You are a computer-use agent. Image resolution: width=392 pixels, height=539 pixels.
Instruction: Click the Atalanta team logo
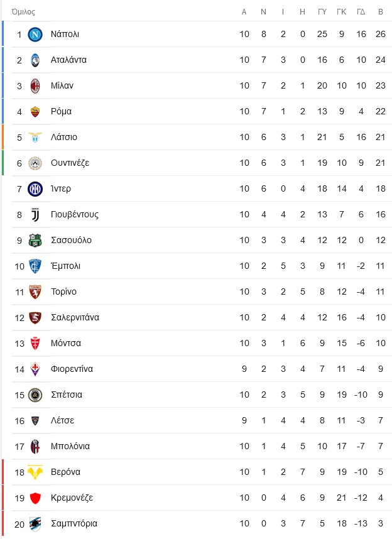pyautogui.click(x=35, y=60)
